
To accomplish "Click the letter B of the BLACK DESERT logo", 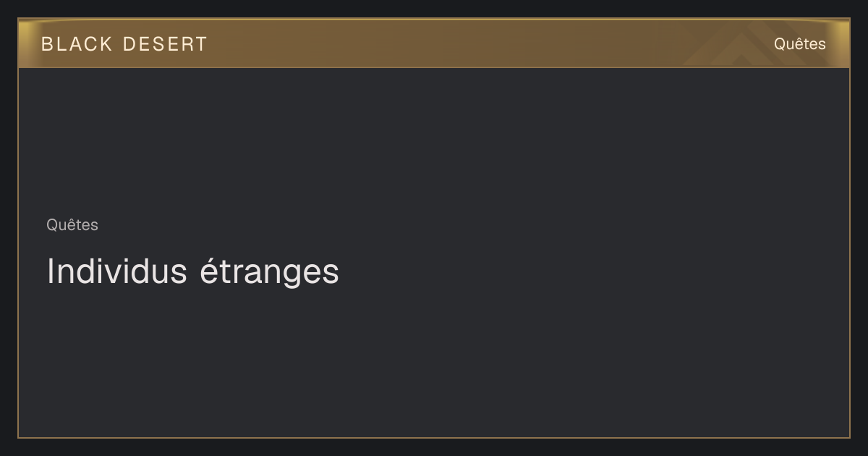I will pos(47,44).
